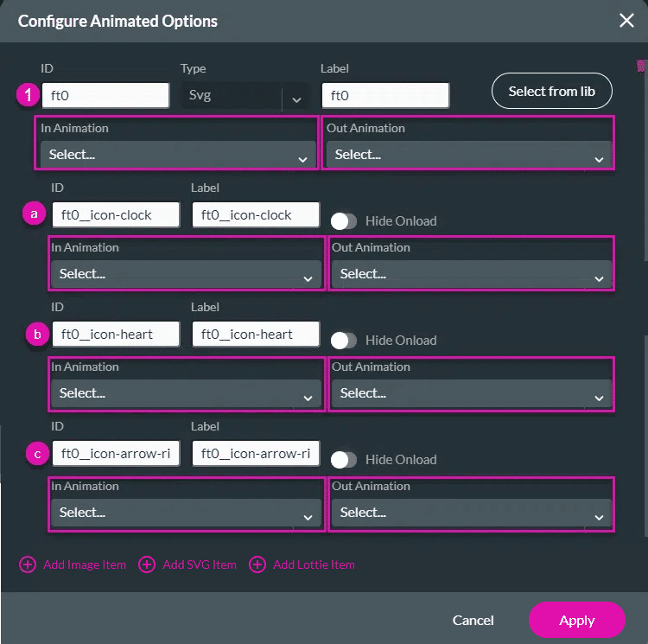Open In Animation dropdown for icon-heart
The height and width of the screenshot is (644, 648).
[x=186, y=393]
